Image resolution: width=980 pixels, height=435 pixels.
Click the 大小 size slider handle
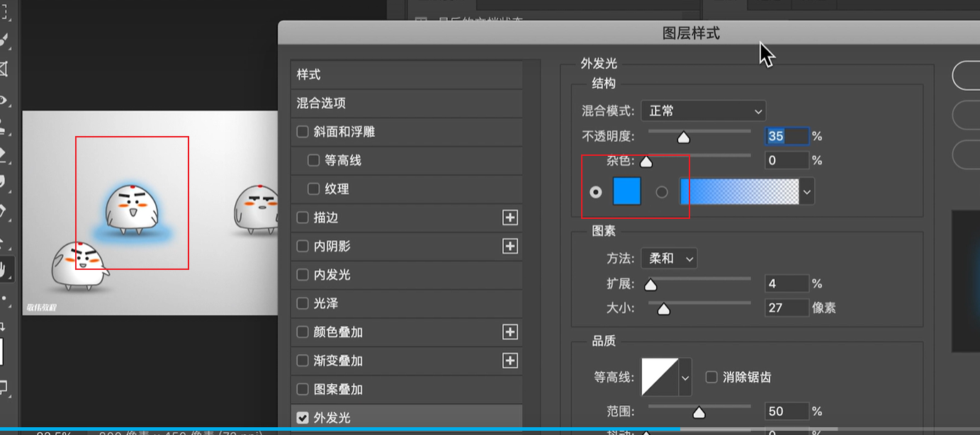click(x=664, y=309)
